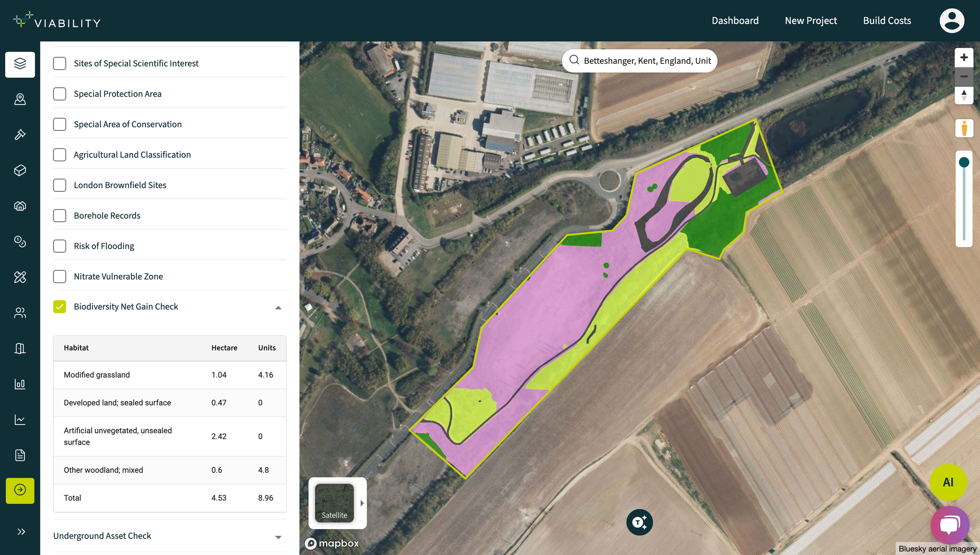
Task: Click the Mapbox attribution logo
Action: click(x=332, y=543)
